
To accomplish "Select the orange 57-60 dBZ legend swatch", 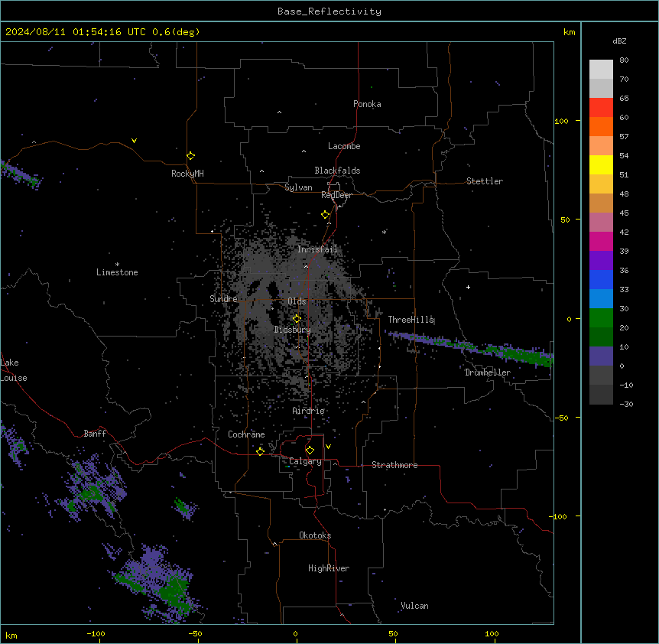I will coord(601,126).
